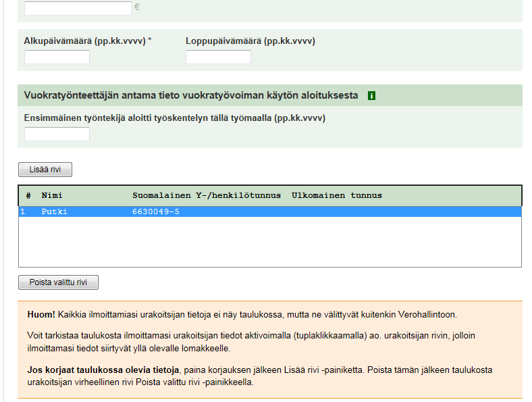Viewport: 532px width, 402px height.
Task: Click the Huom! notice text
Action: (x=41, y=314)
